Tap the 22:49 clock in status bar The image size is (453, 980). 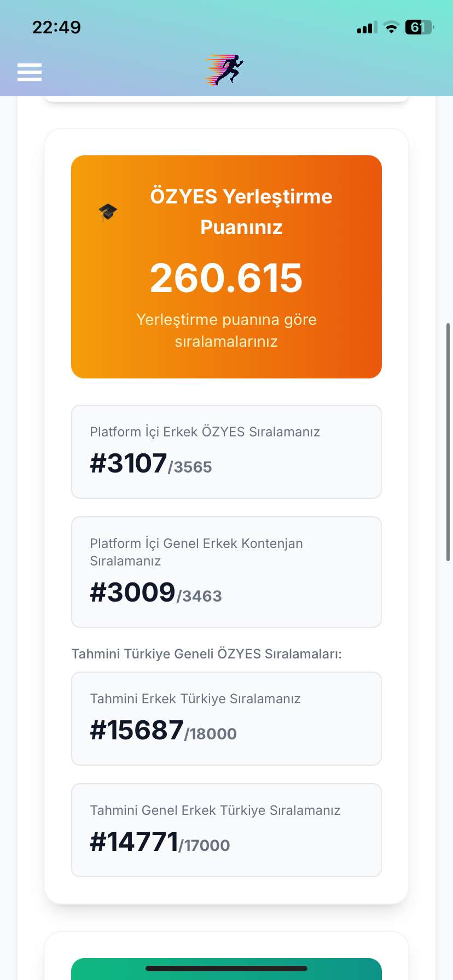point(56,27)
